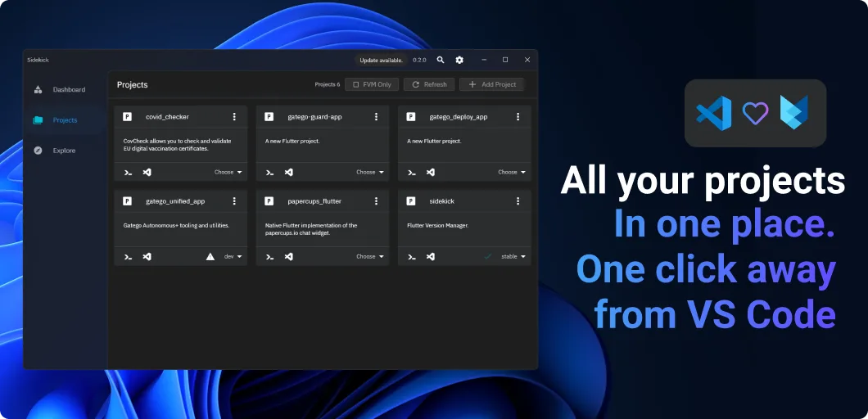The height and width of the screenshot is (419, 868).
Task: Open gatego-guard-app three-dot menu
Action: [377, 117]
